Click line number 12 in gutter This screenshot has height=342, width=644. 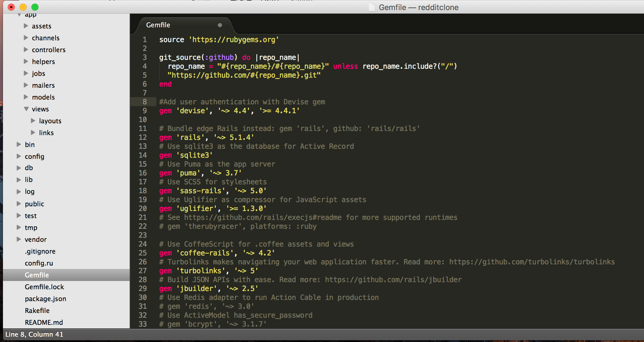[x=143, y=138]
